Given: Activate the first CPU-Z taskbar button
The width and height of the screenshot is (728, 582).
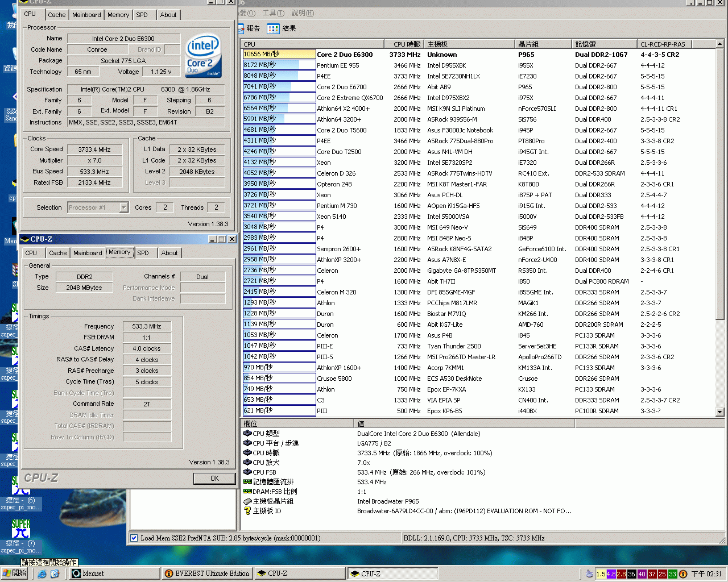Looking at the screenshot, I should [299, 573].
